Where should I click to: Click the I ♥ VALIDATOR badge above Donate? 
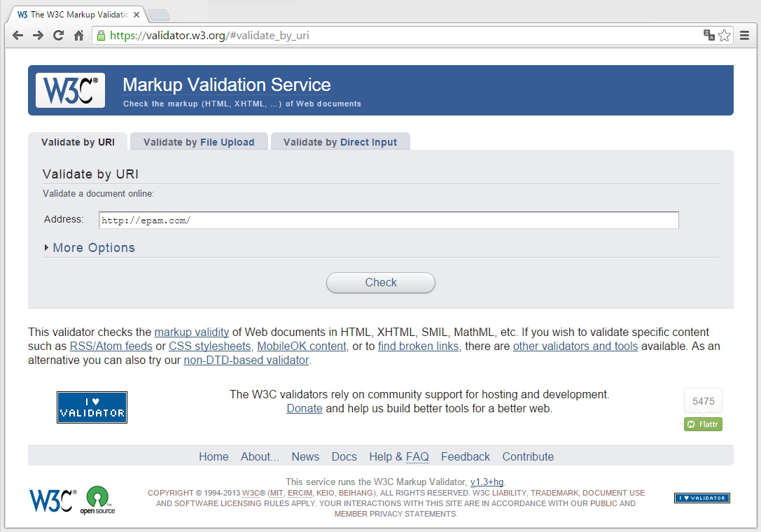coord(92,407)
